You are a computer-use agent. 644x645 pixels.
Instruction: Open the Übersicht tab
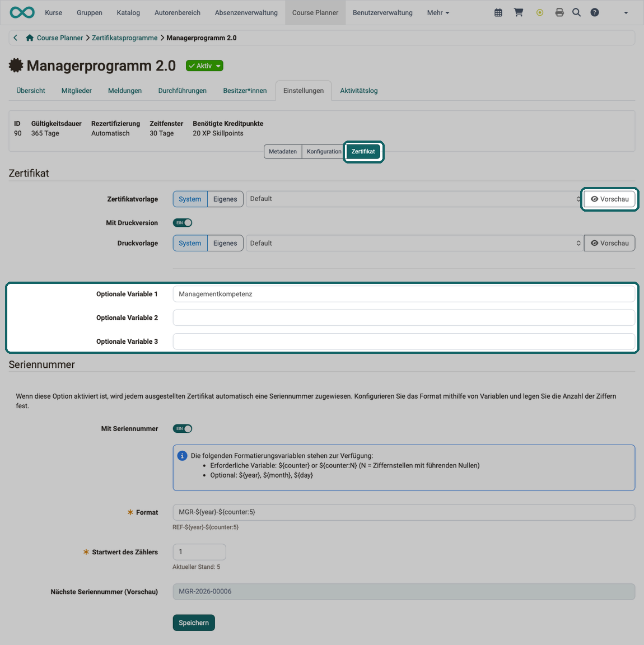coord(31,91)
